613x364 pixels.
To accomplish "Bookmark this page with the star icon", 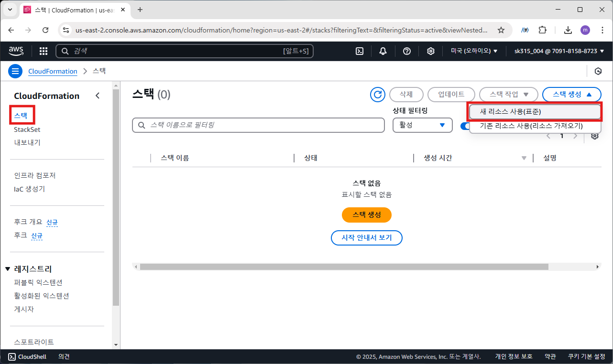I will click(501, 30).
